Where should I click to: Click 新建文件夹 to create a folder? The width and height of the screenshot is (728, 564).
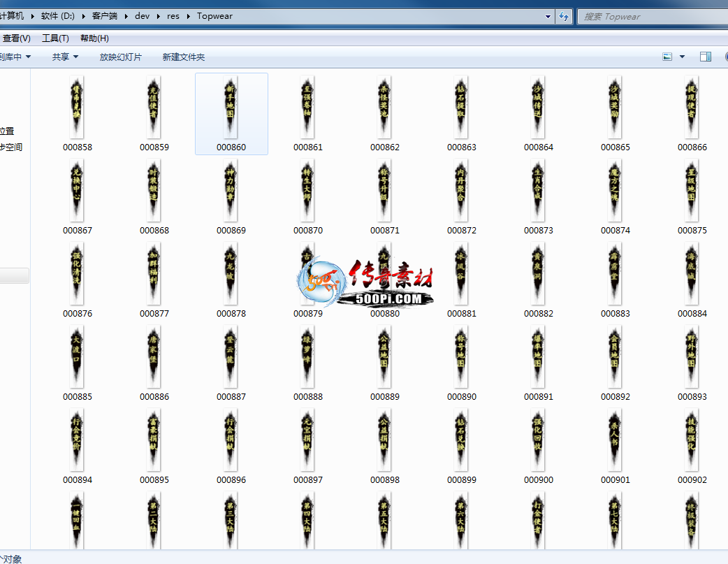point(183,57)
